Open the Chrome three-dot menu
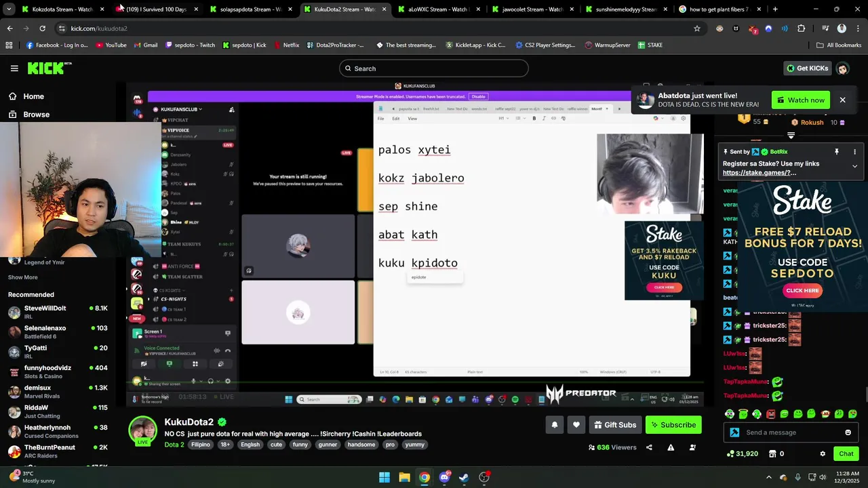The image size is (868, 488). pyautogui.click(x=858, y=28)
